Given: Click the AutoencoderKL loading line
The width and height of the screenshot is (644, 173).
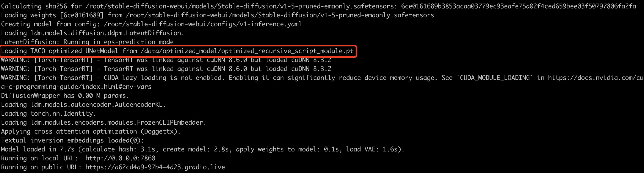Looking at the screenshot, I should coord(84,105).
